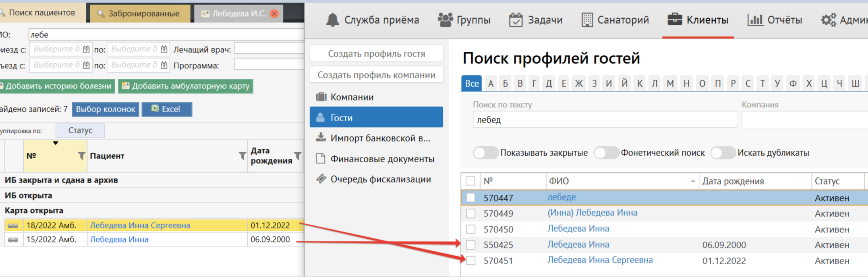This screenshot has width=868, height=277.
Task: Open Задачи calendar icon
Action: (516, 20)
